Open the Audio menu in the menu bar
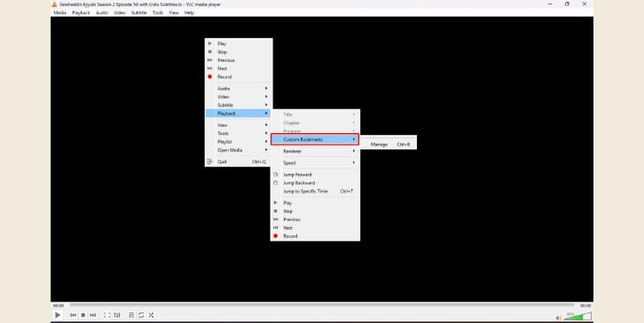Viewport: 644px width, 323px height. click(102, 12)
